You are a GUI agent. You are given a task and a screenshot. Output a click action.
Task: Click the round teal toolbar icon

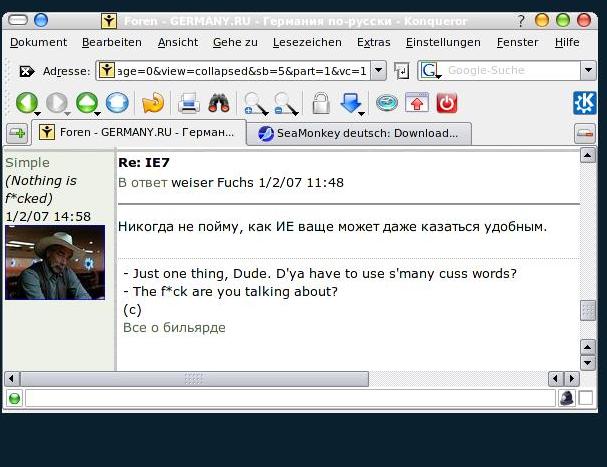tap(387, 103)
